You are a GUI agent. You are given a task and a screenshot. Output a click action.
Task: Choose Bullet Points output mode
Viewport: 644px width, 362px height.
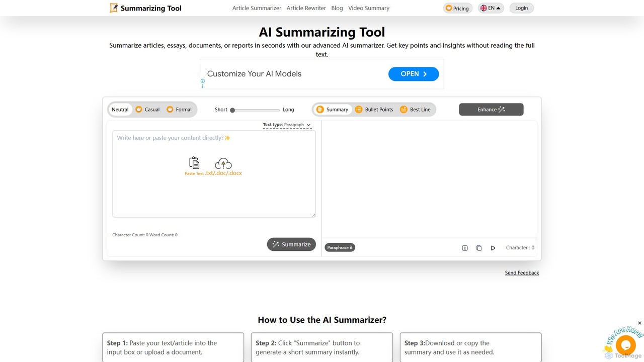374,110
